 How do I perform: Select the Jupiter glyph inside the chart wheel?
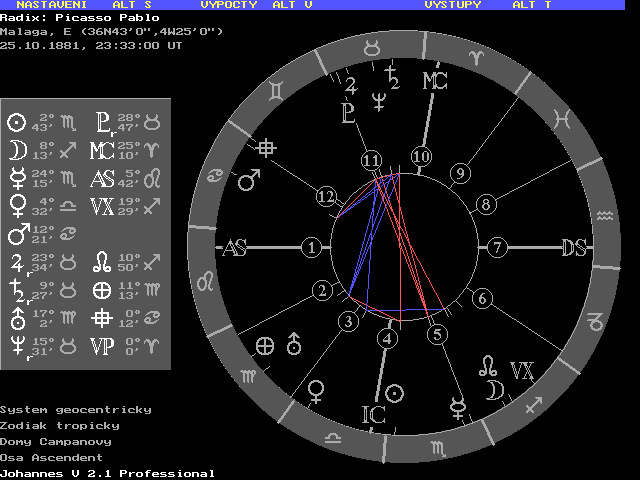(351, 83)
